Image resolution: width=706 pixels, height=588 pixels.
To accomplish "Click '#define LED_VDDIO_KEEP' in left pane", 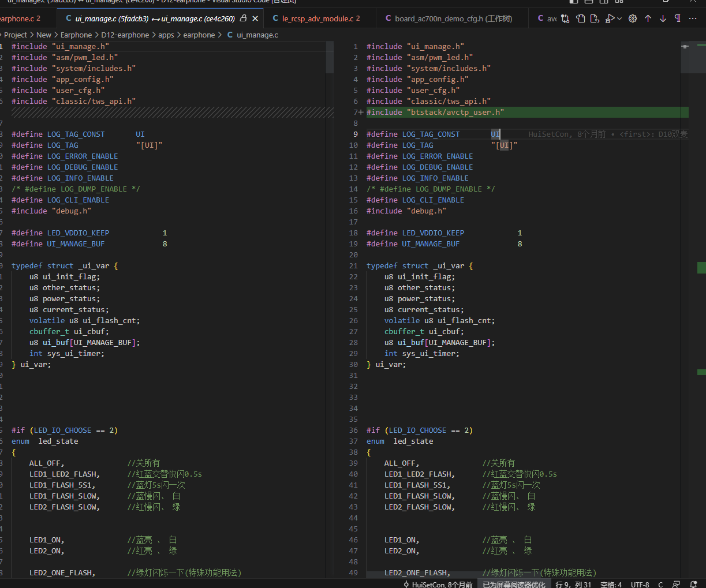I will (60, 233).
